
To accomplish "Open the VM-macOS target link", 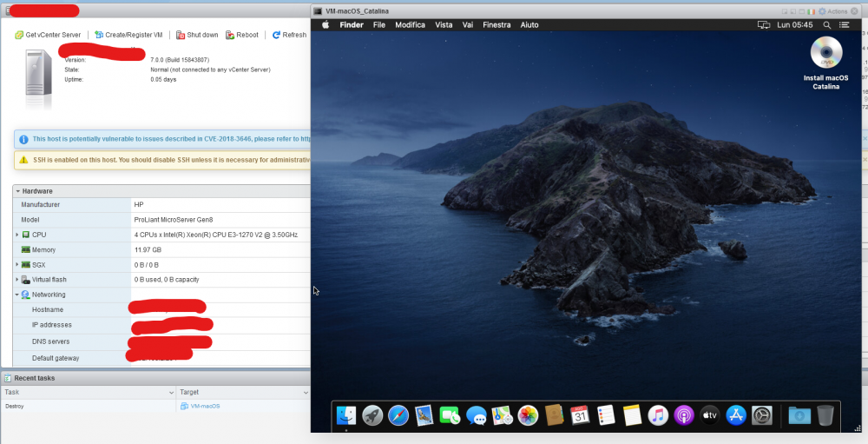I will (205, 407).
